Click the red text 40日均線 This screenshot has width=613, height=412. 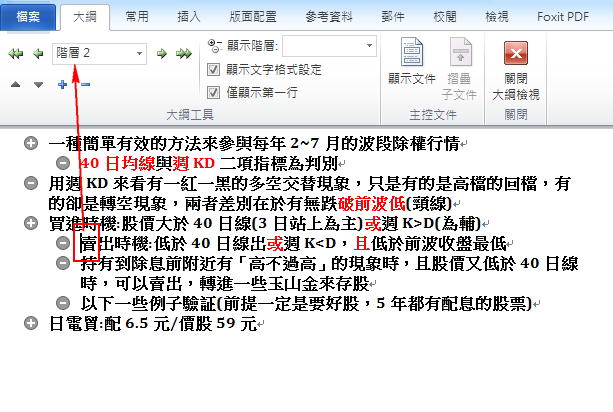point(118,163)
